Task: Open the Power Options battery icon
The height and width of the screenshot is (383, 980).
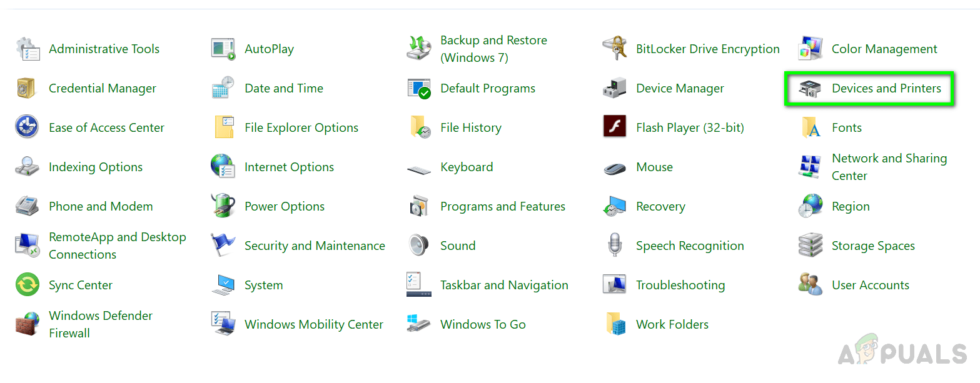Action: coord(223,207)
